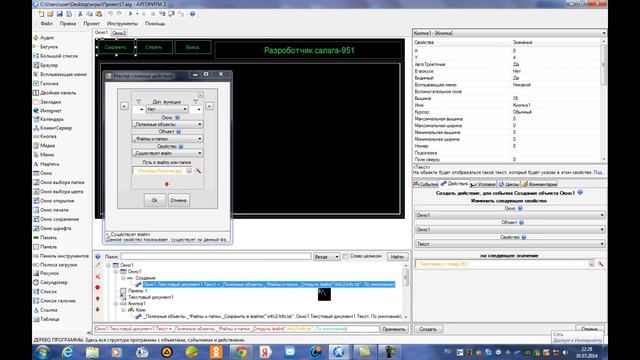This screenshot has height=360, width=640.
Task: Switch to the Условия tab
Action: [483, 184]
